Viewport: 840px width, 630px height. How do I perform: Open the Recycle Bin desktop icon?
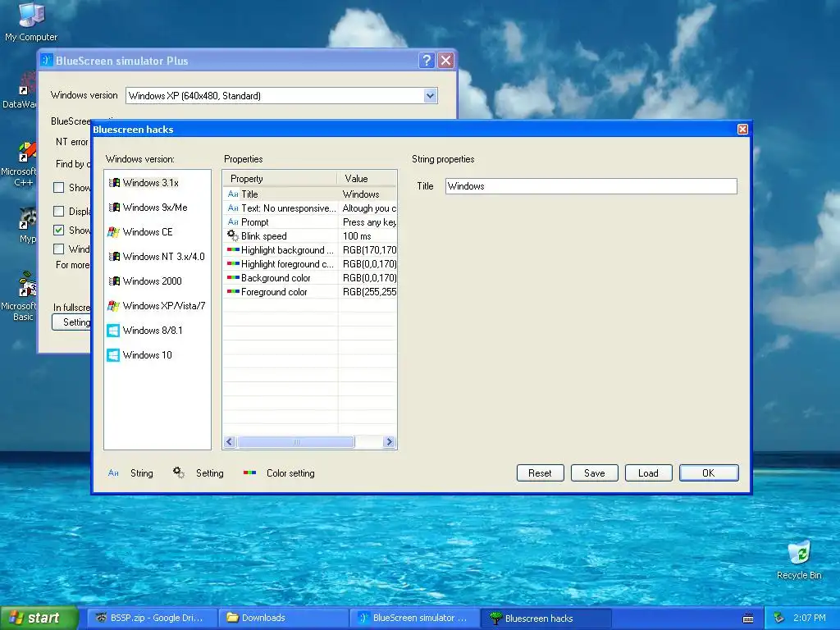(x=799, y=559)
